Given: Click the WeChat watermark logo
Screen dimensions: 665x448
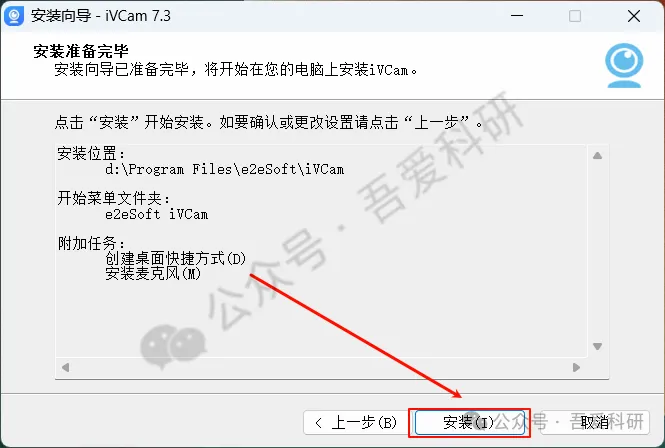Looking at the screenshot, I should click(x=173, y=346).
